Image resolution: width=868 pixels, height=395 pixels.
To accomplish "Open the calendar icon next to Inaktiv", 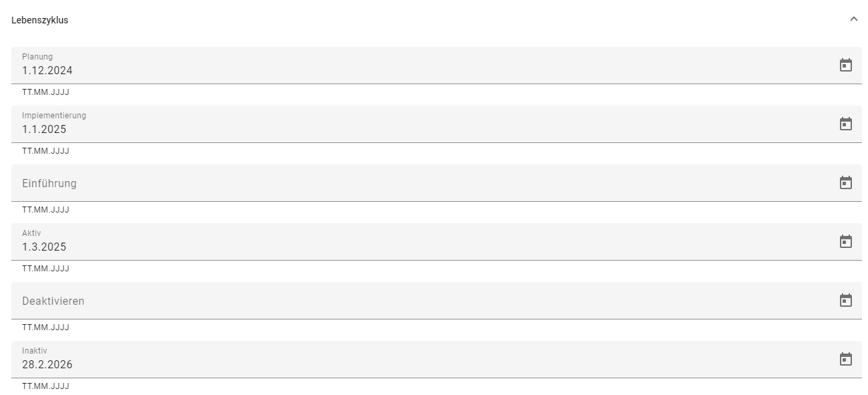I will tap(847, 358).
